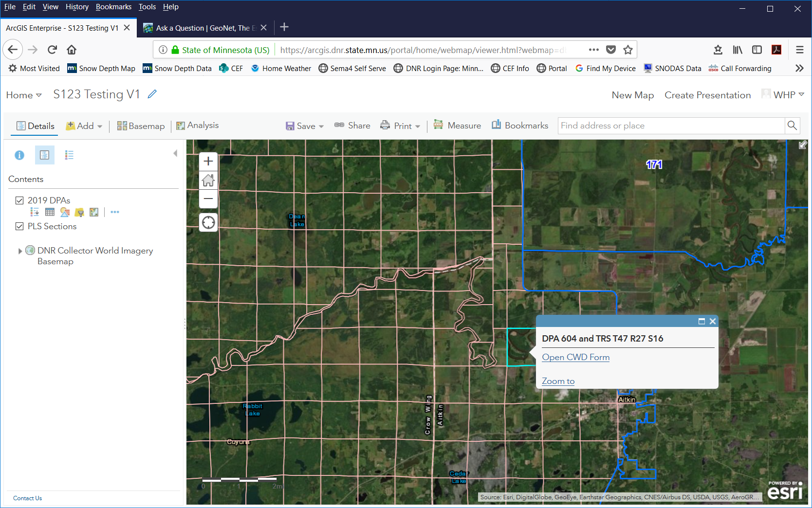Go to the browser home page
812x508 pixels.
tap(72, 50)
